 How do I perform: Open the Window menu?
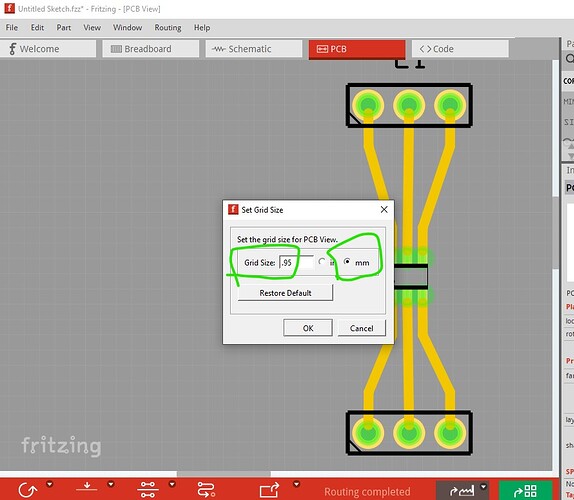coord(127,27)
